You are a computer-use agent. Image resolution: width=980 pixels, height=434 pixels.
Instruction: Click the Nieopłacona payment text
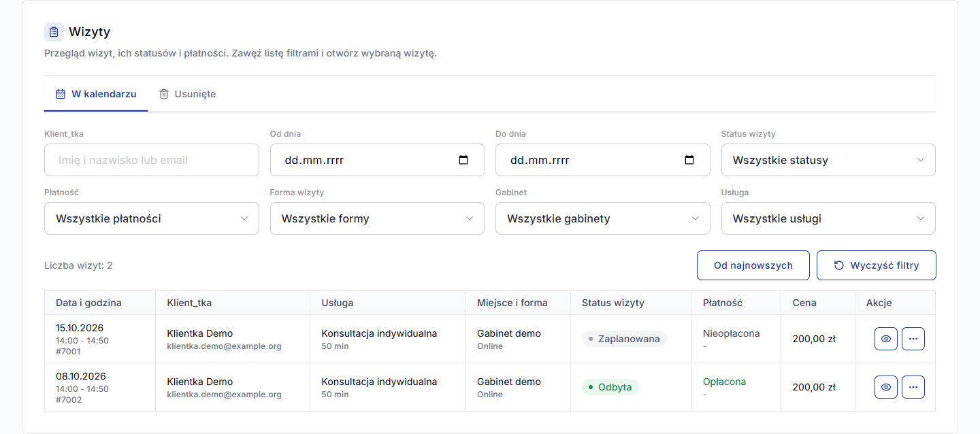pyautogui.click(x=732, y=333)
